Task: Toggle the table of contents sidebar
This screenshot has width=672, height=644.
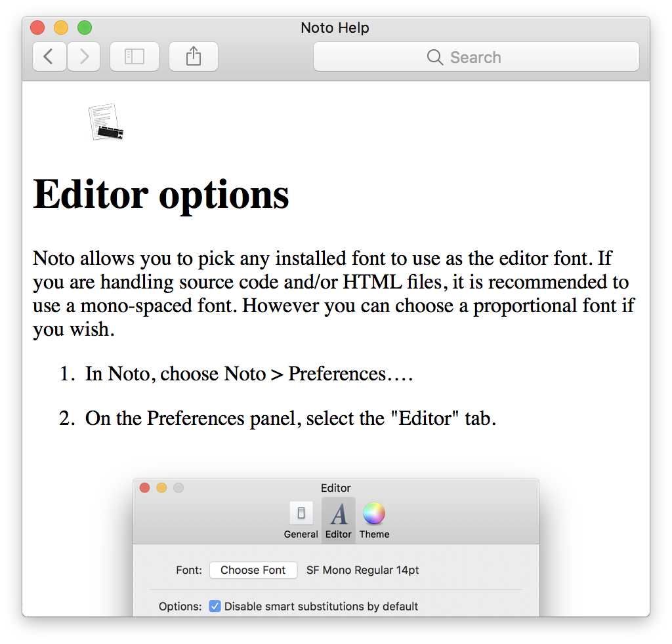Action: coord(134,56)
